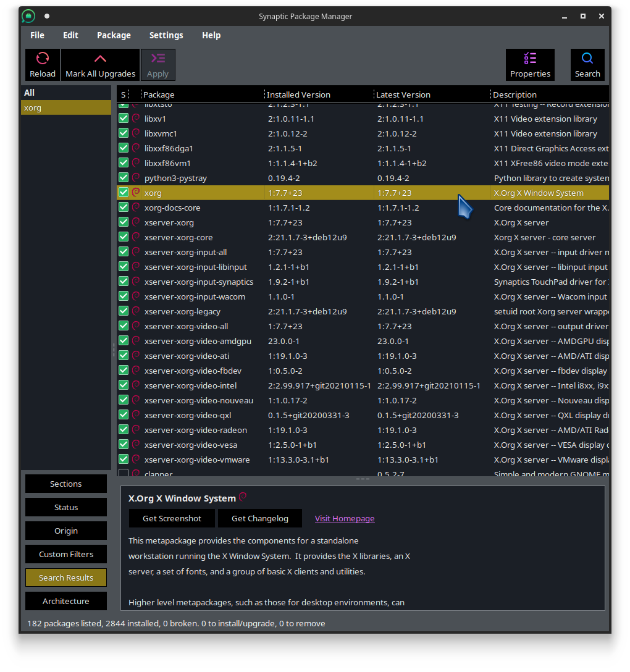This screenshot has width=630, height=672.
Task: Toggle status checkbox for xserver-xorg-input-synaptics
Action: (x=124, y=282)
